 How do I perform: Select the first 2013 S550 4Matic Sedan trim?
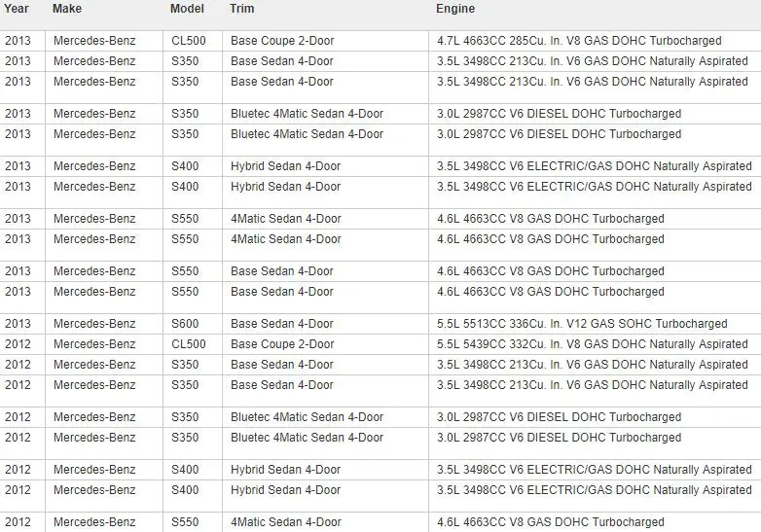(x=286, y=219)
